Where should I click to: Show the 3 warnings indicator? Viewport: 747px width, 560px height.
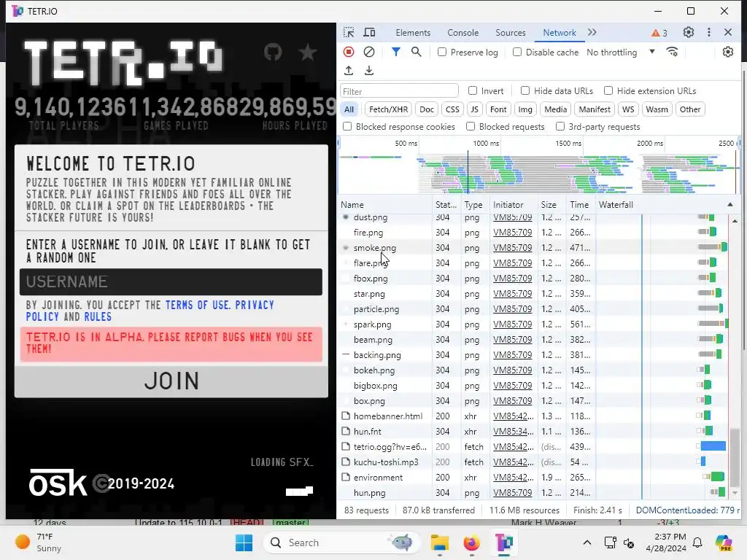pyautogui.click(x=659, y=33)
